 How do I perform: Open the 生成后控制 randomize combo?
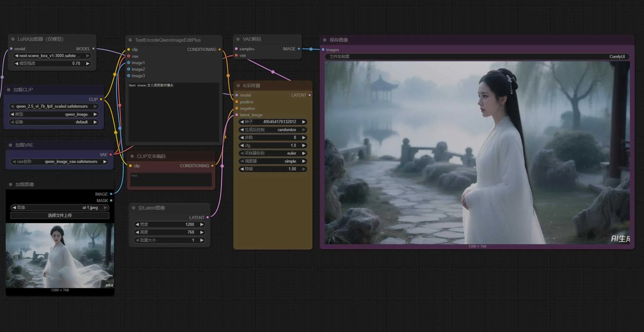[x=273, y=130]
